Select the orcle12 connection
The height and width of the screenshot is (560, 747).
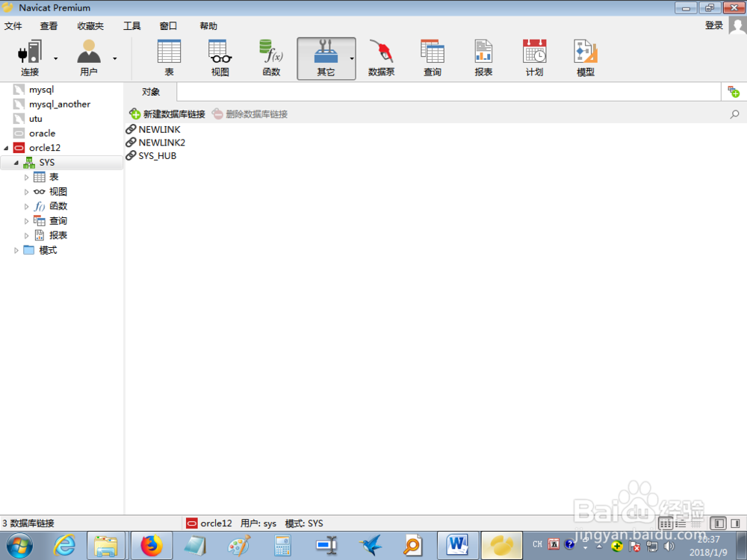(45, 148)
